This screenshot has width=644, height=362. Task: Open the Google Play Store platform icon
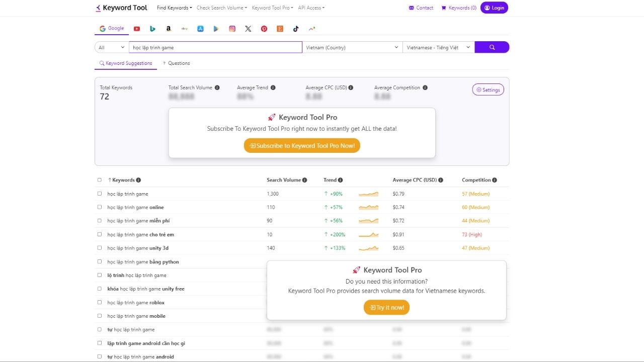tap(216, 29)
